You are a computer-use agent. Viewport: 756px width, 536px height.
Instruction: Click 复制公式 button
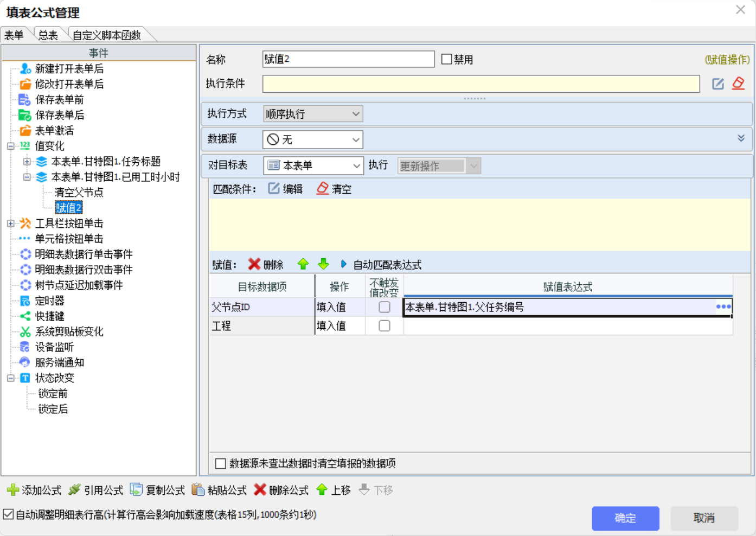coord(158,490)
